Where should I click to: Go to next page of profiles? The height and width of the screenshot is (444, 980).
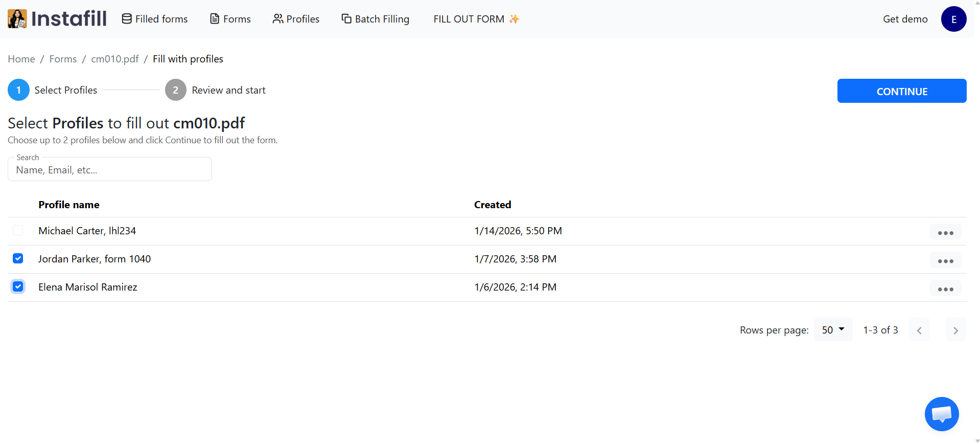coord(955,330)
